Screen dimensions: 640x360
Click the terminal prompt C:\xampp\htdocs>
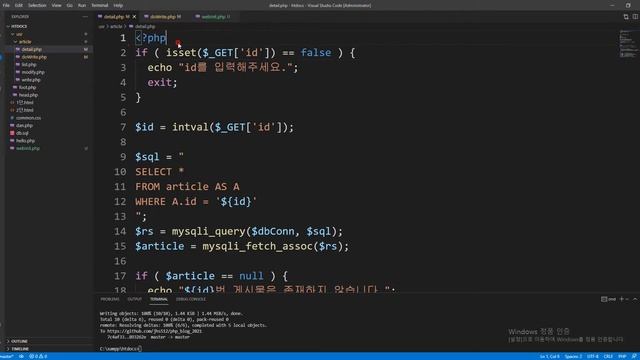120,349
